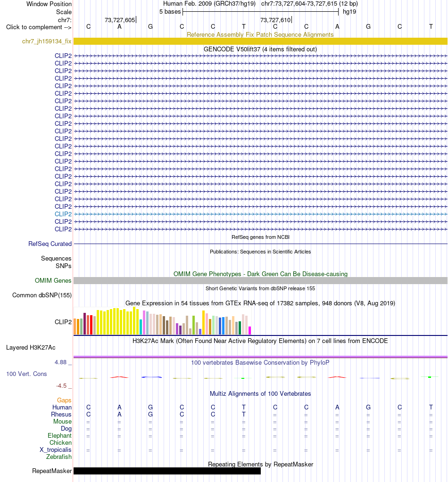Click the CLIP2 label beside the GTEx chart

[63, 322]
